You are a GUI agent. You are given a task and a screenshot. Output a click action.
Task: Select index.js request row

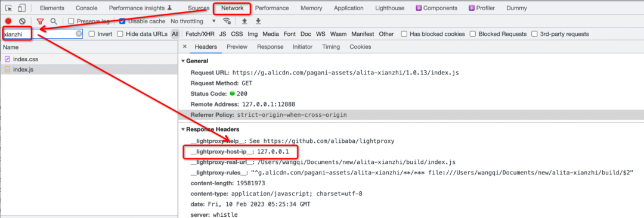pos(89,70)
